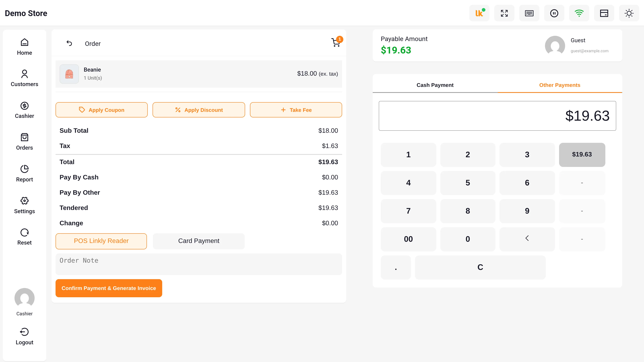Open the on-screen keyboard icon

(x=529, y=13)
